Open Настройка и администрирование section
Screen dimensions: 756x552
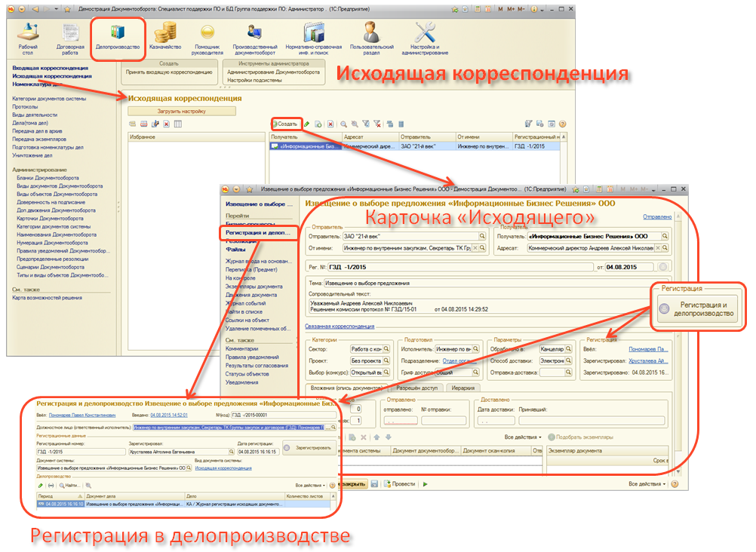(x=425, y=36)
